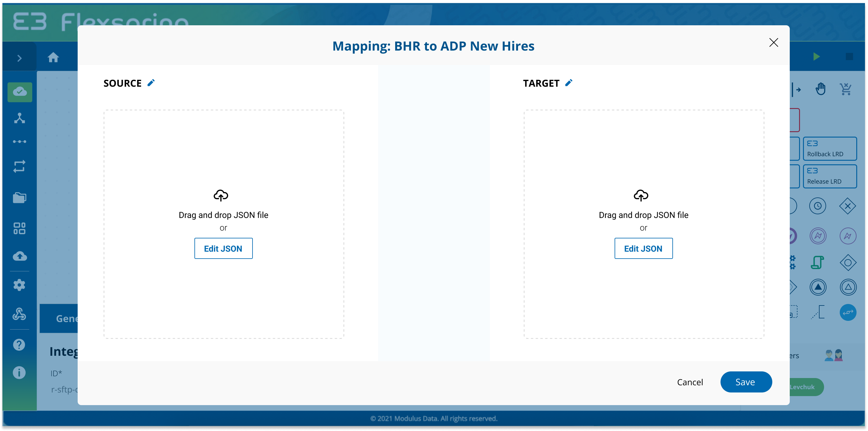Select the middle purple signal circle icon
Viewport: 868px width, 431px height.
818,236
